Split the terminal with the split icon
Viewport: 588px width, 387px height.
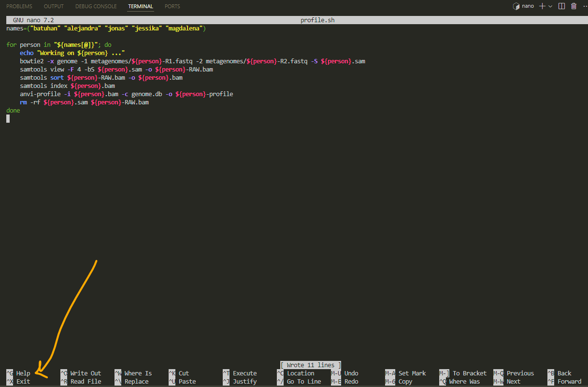561,6
